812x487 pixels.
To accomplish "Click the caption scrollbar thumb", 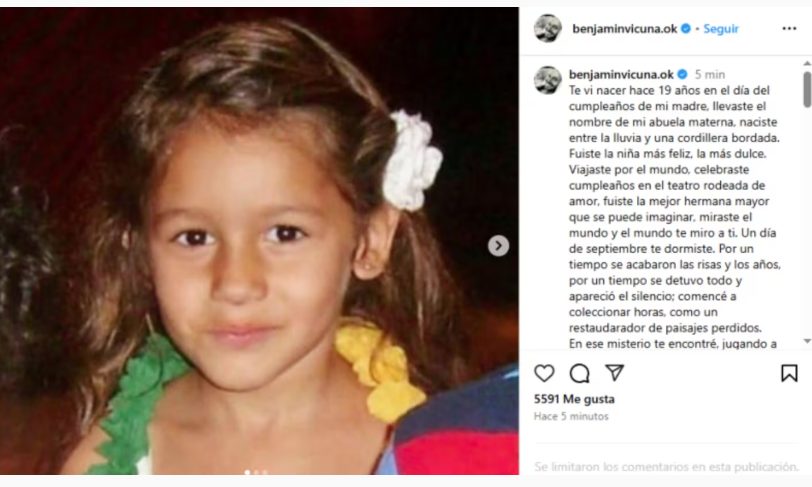I will [807, 90].
